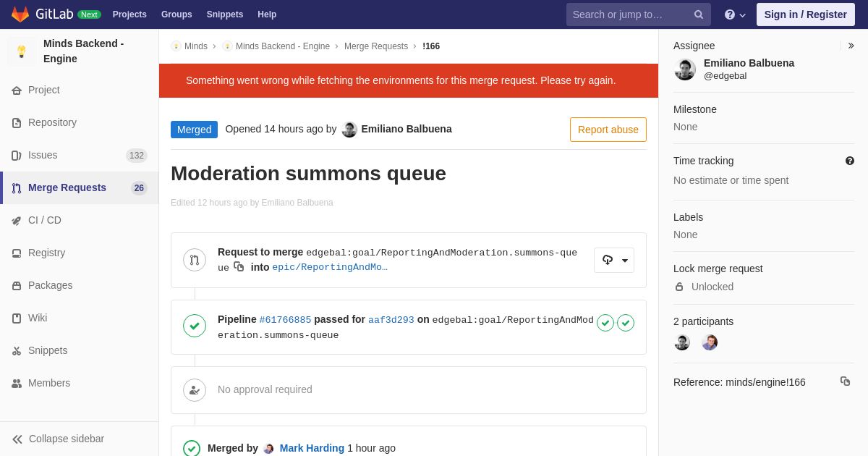Click the Minds breadcrumb link

point(196,46)
